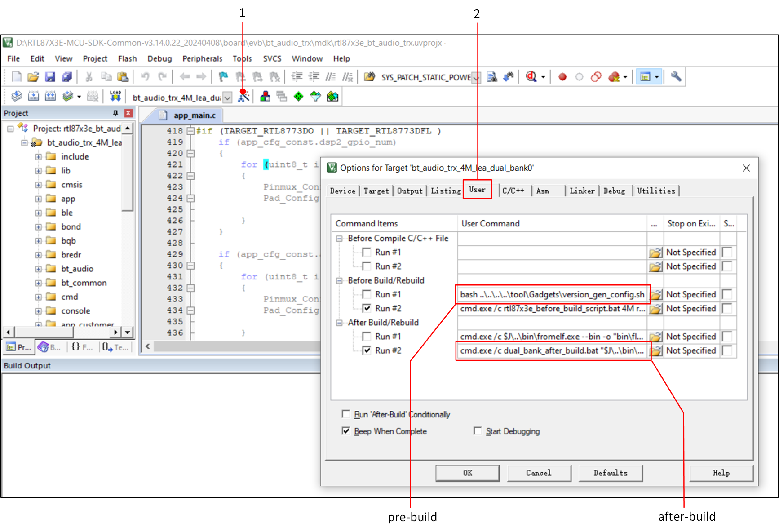Image resolution: width=779 pixels, height=532 pixels.
Task: Switch to the Output tab
Action: pos(410,191)
